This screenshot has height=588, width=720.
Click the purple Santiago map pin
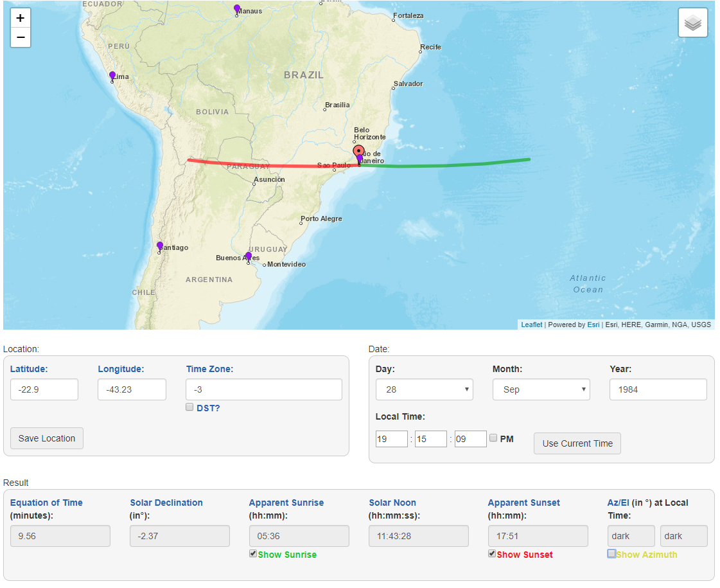(x=160, y=246)
